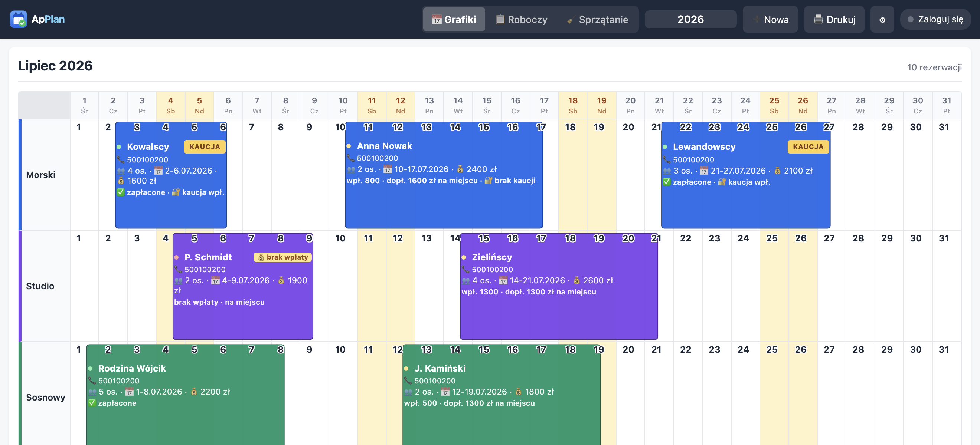The height and width of the screenshot is (445, 980).
Task: Click day 10 in Sosnowy row
Action: click(x=343, y=394)
